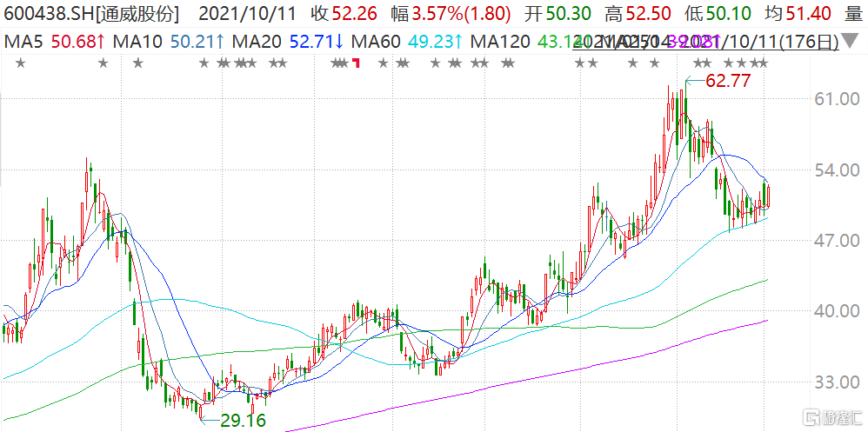The image size is (868, 432).
Task: Click the 62.77 peak price label
Action: (727, 82)
